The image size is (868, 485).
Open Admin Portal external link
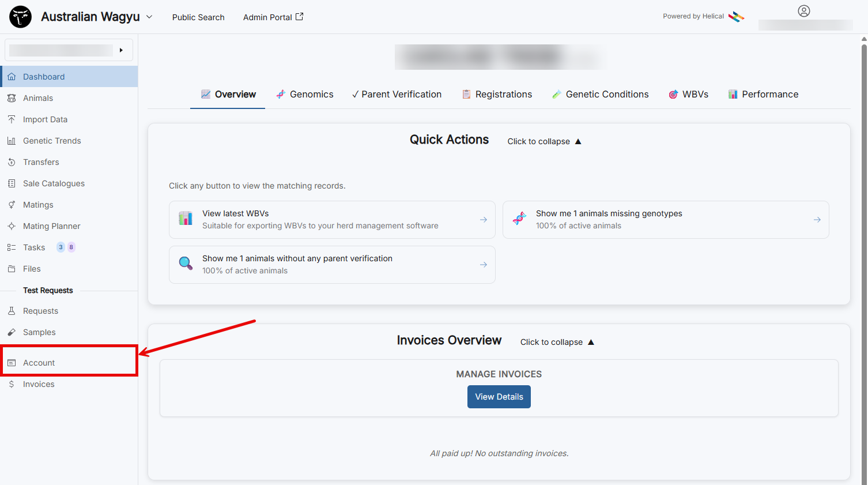pyautogui.click(x=273, y=17)
